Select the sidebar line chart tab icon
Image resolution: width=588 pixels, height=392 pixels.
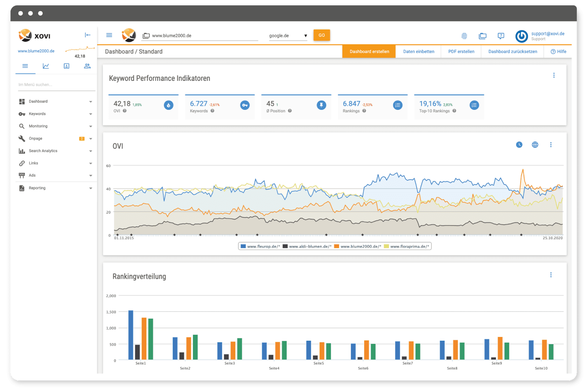click(x=46, y=66)
